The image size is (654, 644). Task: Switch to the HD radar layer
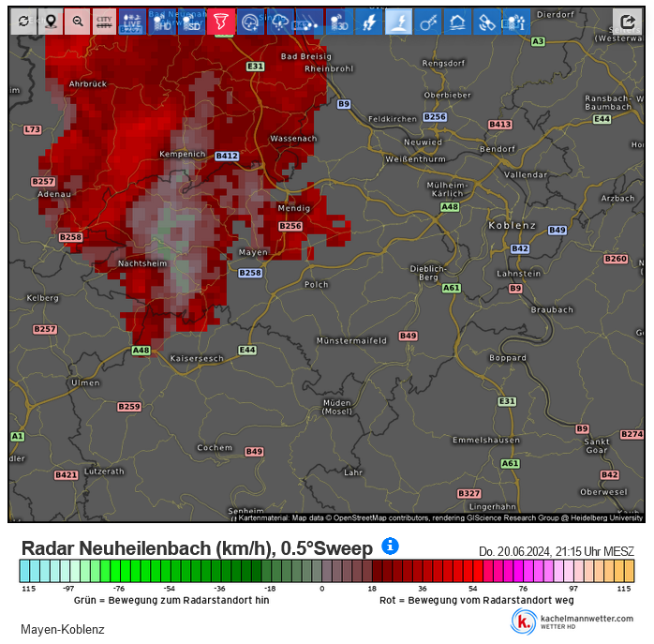162,22
